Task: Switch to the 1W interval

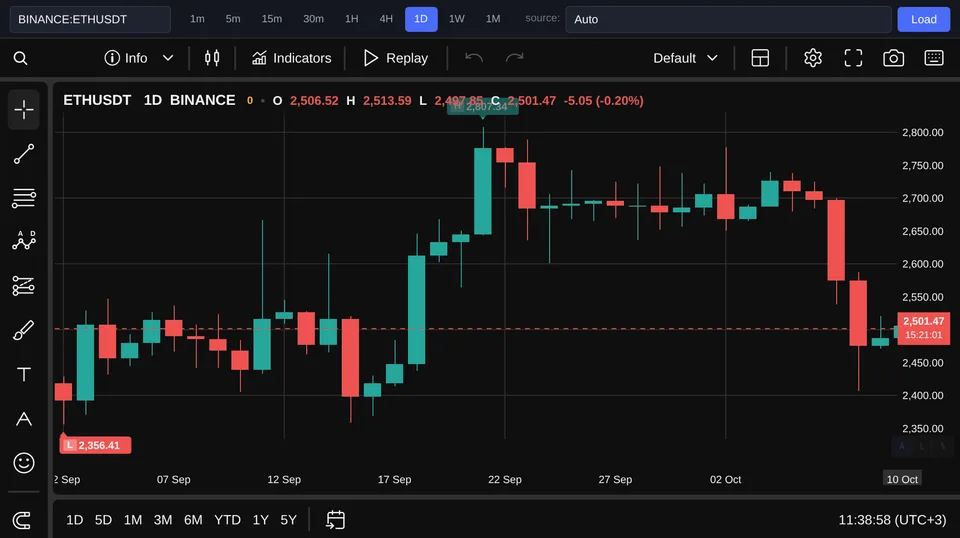Action: pos(457,19)
